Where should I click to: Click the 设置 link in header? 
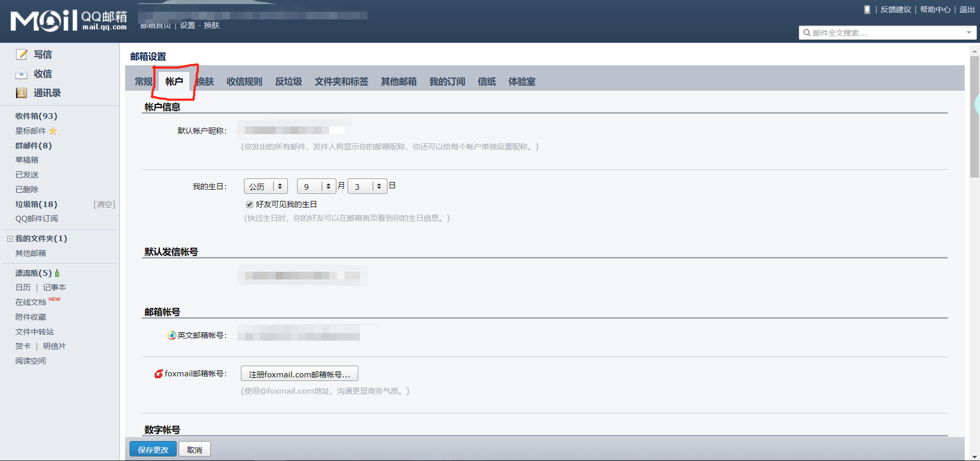pyautogui.click(x=187, y=25)
